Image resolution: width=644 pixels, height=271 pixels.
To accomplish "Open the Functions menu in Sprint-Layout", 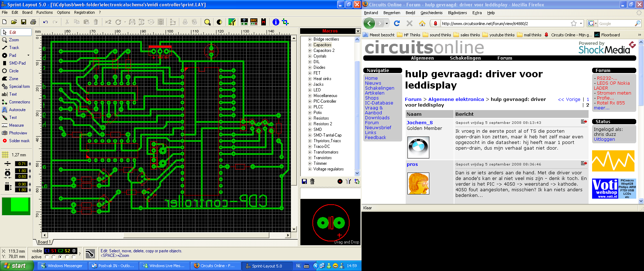I will click(44, 12).
